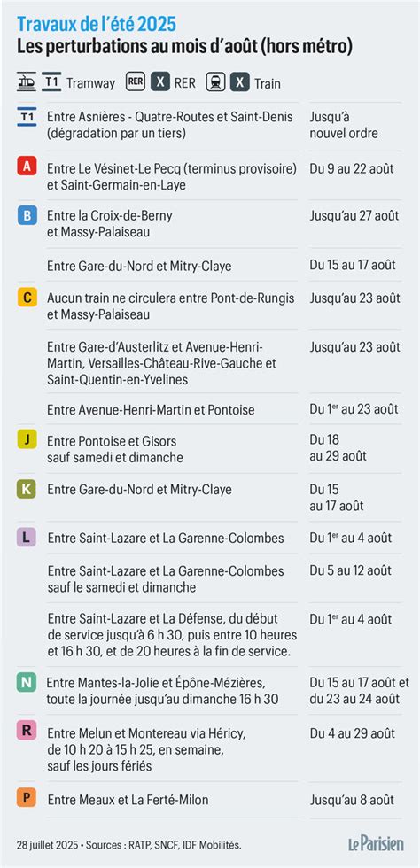Click the yellow RER C line badge

27,298
